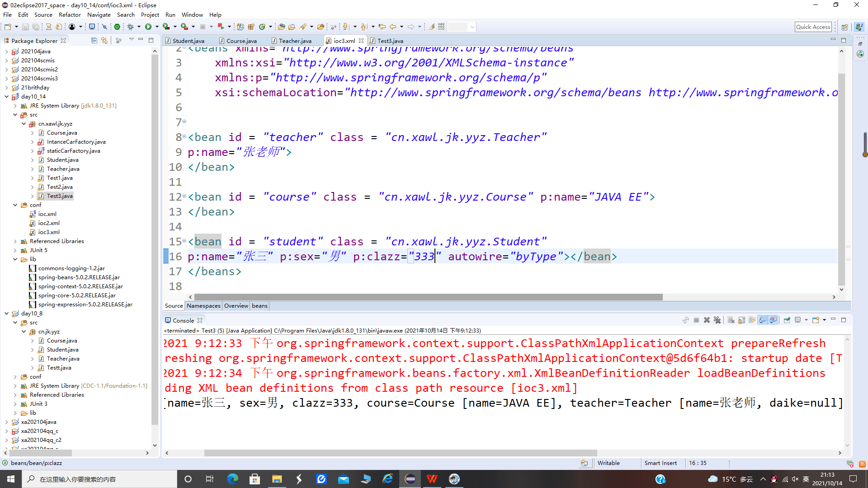Open the Open Type toolbar icon

tap(281, 27)
